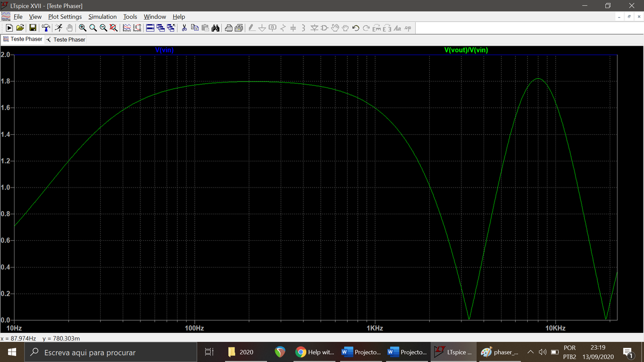The height and width of the screenshot is (362, 644).
Task: Open the Windows notification center icon
Action: pos(627,352)
